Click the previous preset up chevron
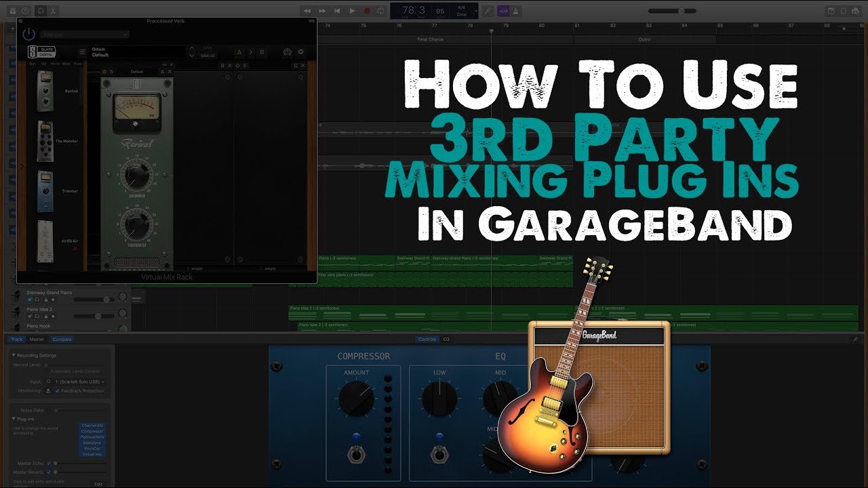 click(192, 49)
